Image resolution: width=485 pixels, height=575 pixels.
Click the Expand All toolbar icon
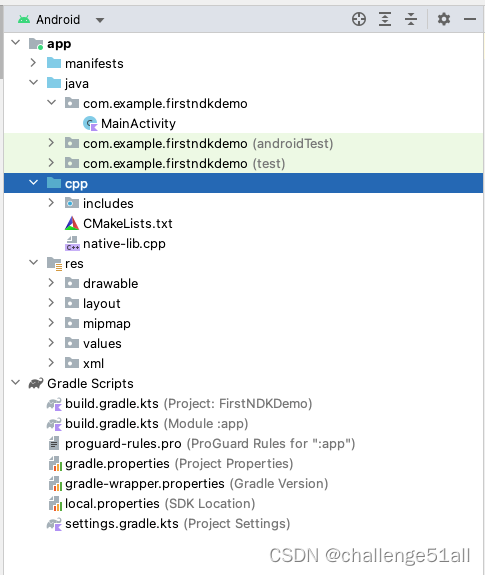tap(385, 19)
